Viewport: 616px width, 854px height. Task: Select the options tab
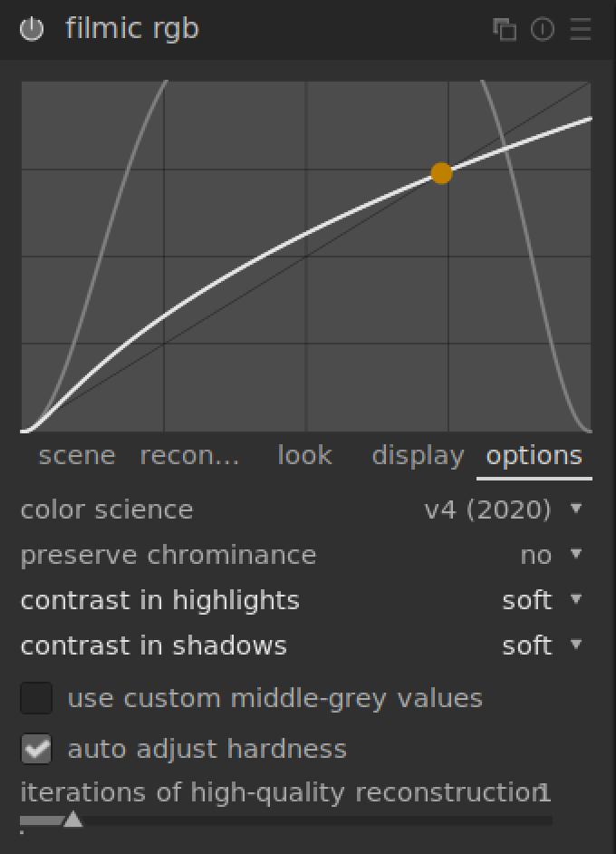point(534,455)
